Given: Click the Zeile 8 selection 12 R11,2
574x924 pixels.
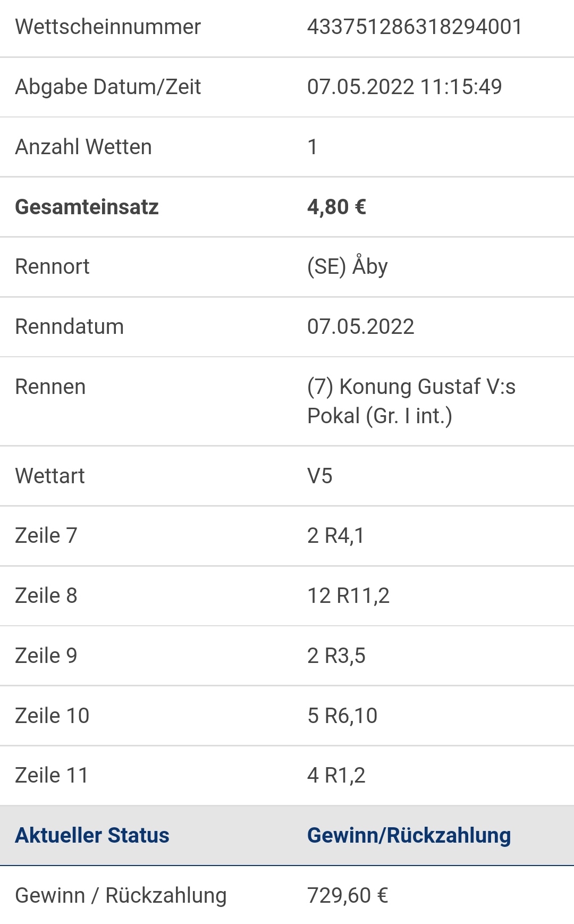Looking at the screenshot, I should pyautogui.click(x=349, y=595).
